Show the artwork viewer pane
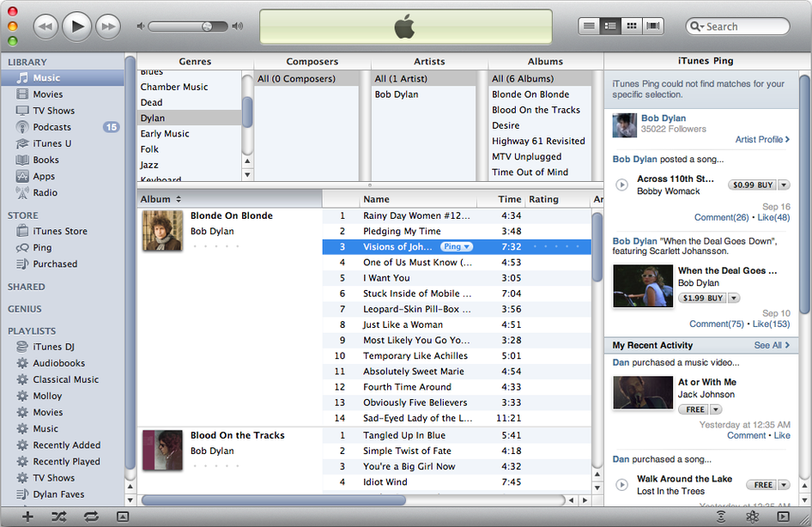The width and height of the screenshot is (812, 527). 123,517
